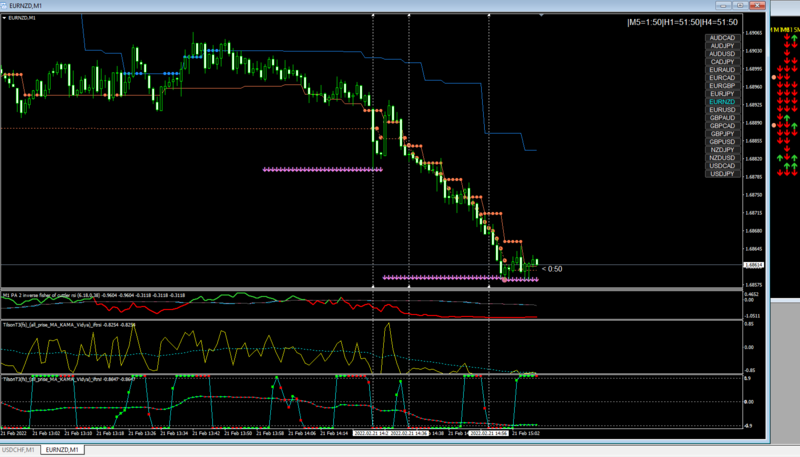800x457 pixels.
Task: Restore down the EURNZD,M1 chart window
Action: [x=740, y=6]
